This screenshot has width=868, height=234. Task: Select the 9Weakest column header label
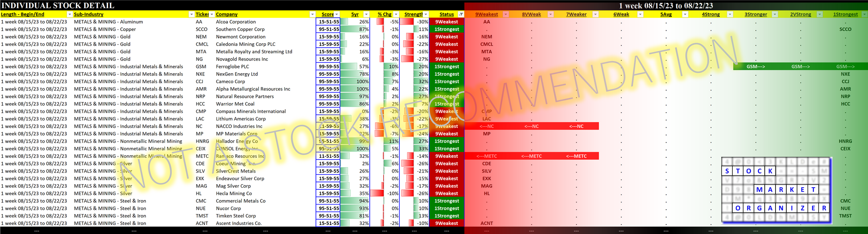[x=487, y=14]
